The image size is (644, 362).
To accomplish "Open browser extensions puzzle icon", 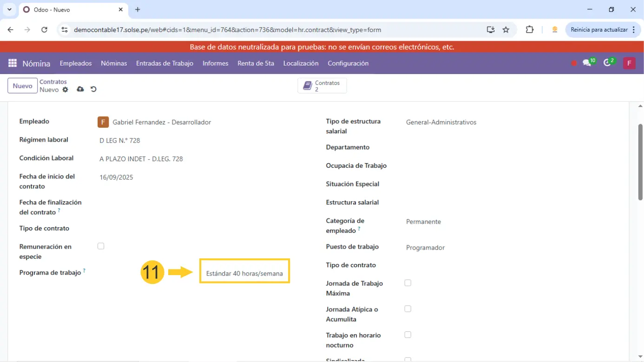I will tap(529, 30).
